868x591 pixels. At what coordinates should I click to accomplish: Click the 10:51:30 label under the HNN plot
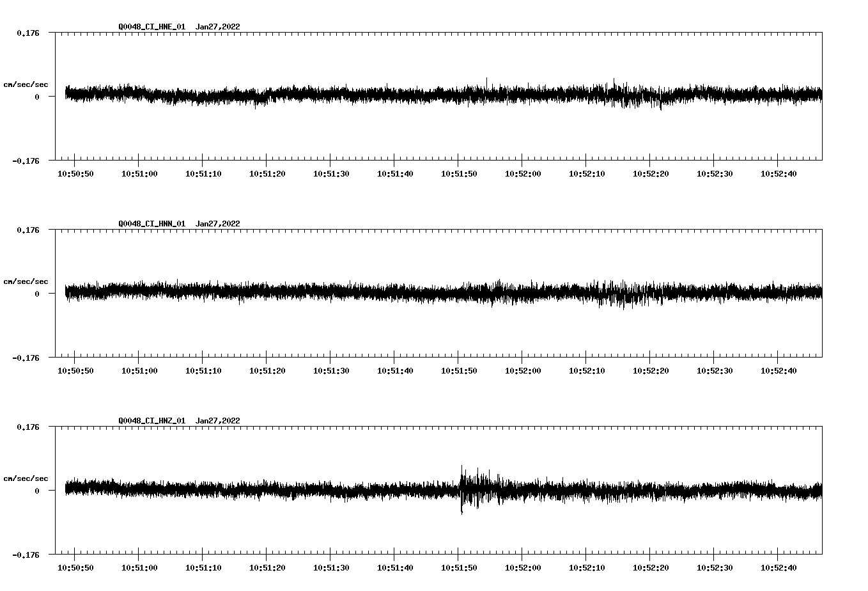(331, 371)
